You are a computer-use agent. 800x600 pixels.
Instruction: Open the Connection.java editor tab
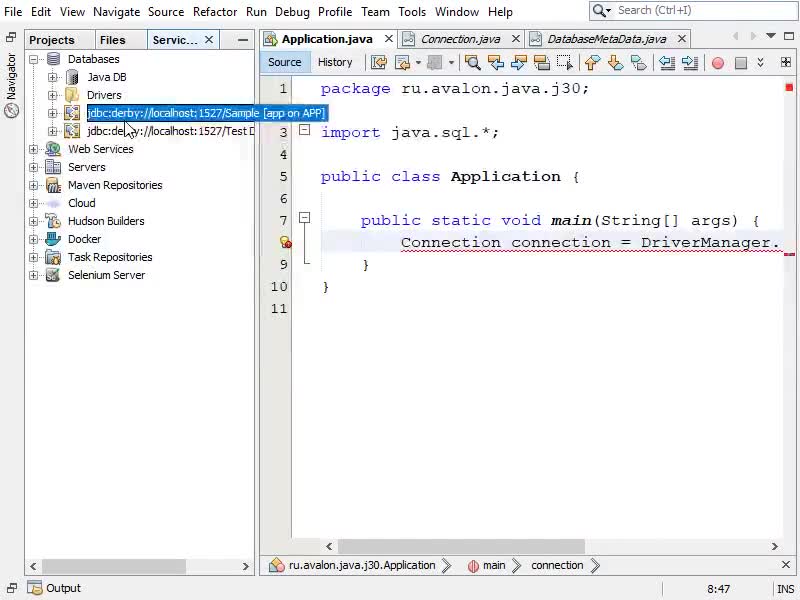(x=460, y=39)
